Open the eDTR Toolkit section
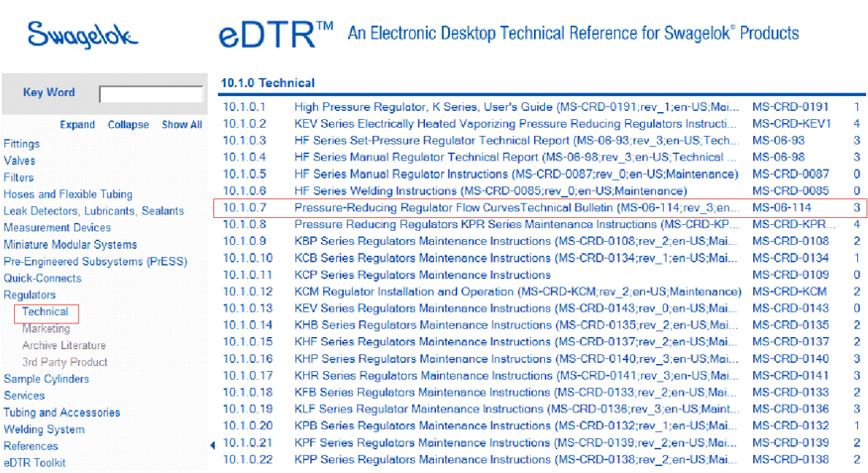Viewport: 868px width, 473px height. click(x=36, y=463)
